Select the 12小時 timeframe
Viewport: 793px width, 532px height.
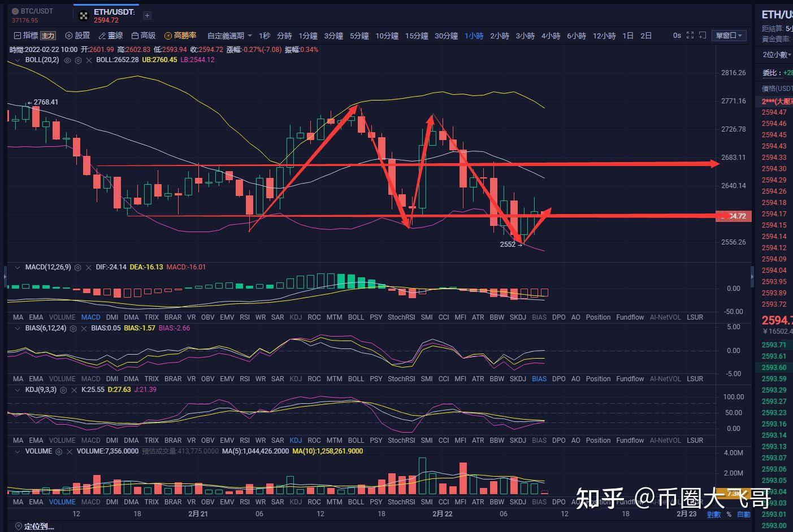(x=604, y=36)
